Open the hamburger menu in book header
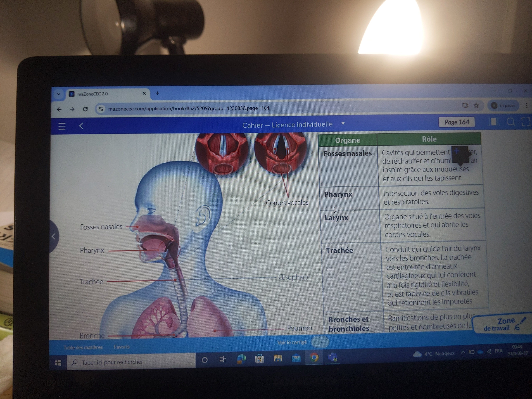The image size is (532, 399). (x=62, y=126)
